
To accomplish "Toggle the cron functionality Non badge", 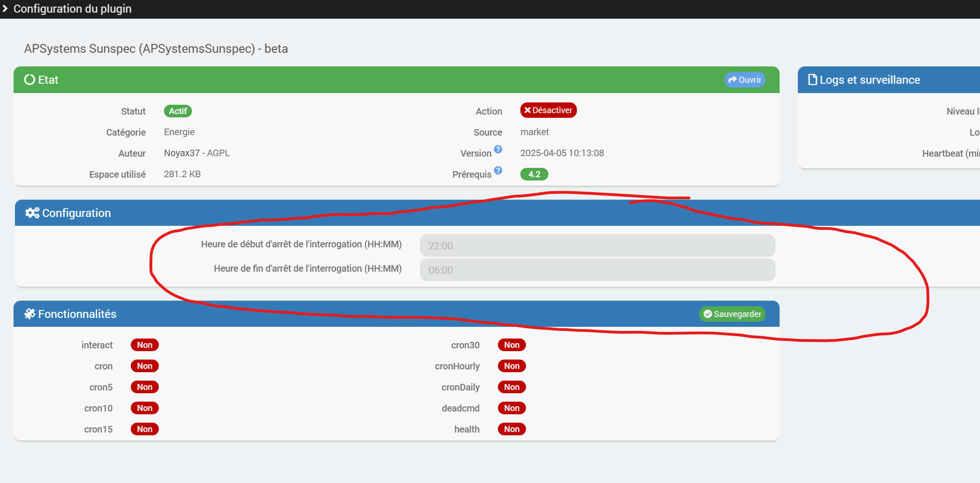I will click(145, 366).
